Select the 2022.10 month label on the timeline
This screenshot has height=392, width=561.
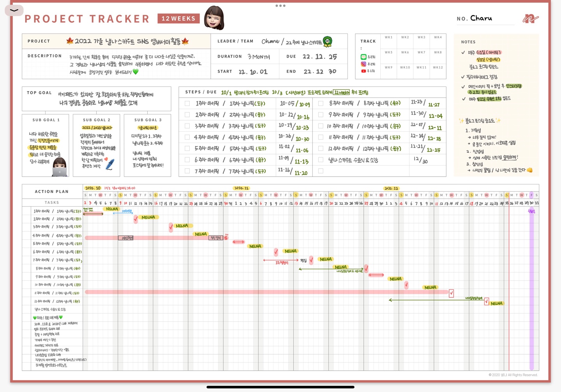click(93, 188)
